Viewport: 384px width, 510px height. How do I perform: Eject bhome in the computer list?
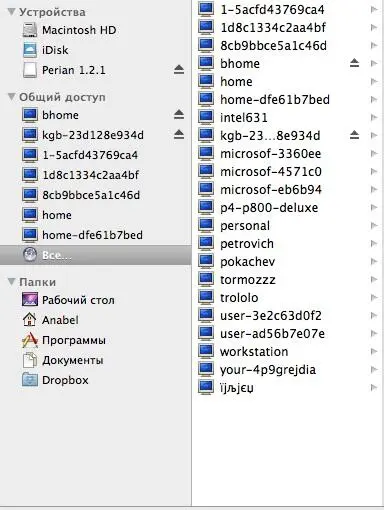pos(354,63)
